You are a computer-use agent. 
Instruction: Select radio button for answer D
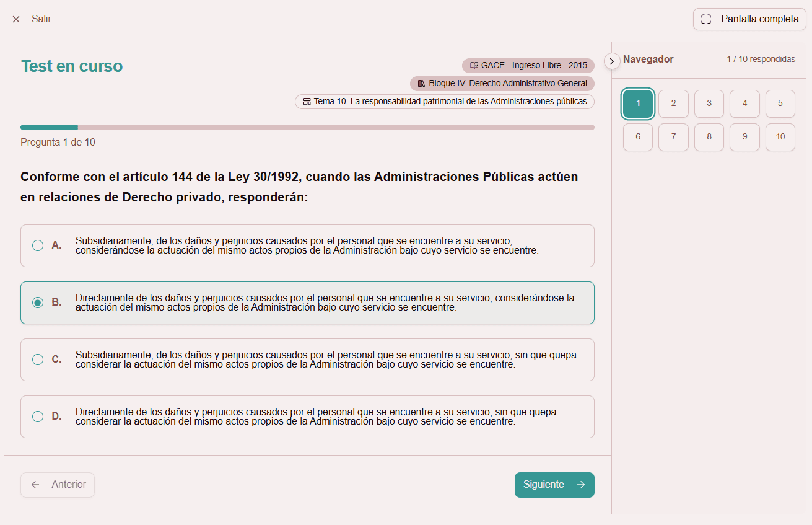[x=38, y=417]
